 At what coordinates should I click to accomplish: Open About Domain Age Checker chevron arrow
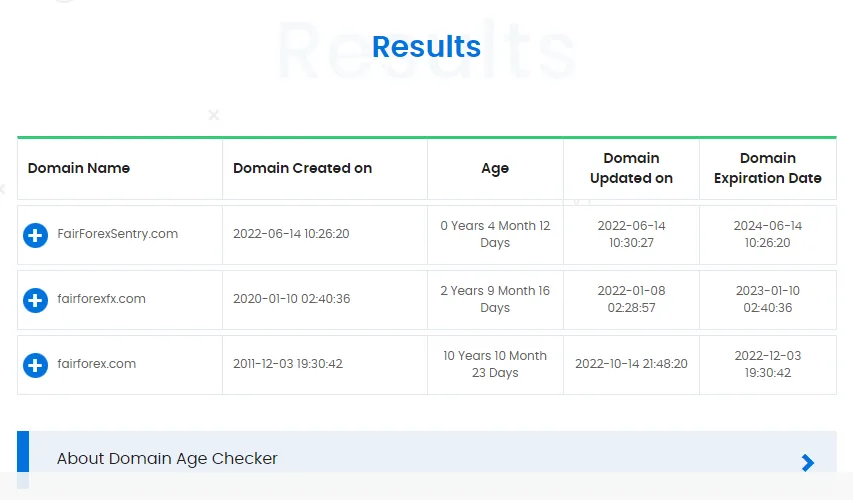pos(808,463)
